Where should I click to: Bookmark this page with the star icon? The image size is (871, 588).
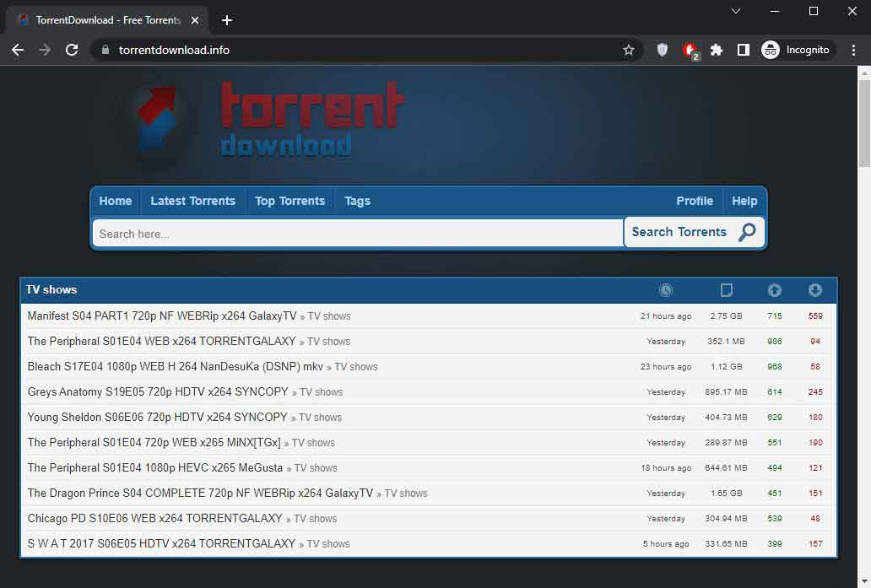pos(628,50)
